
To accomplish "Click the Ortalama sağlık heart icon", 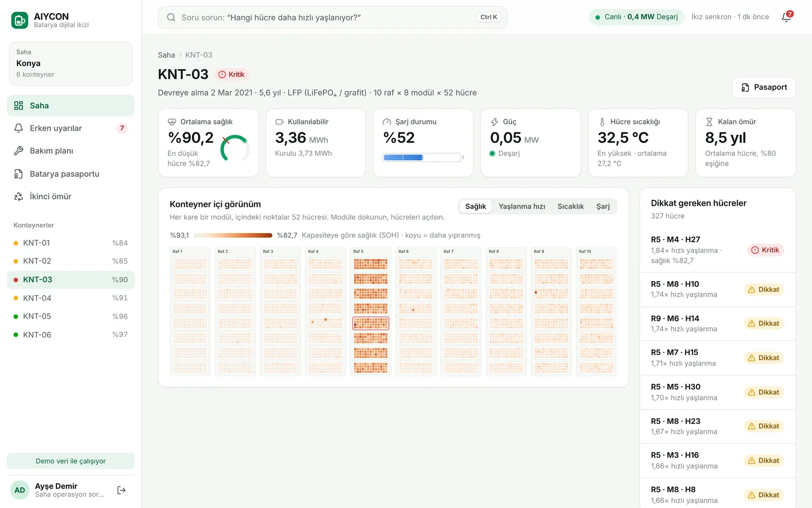I will pyautogui.click(x=172, y=122).
